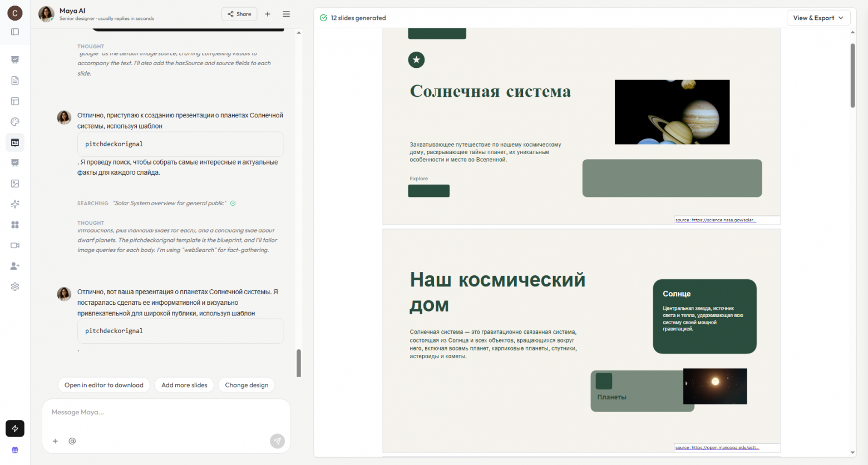
Task: Toggle the sidebar panel icon
Action: [x=15, y=32]
